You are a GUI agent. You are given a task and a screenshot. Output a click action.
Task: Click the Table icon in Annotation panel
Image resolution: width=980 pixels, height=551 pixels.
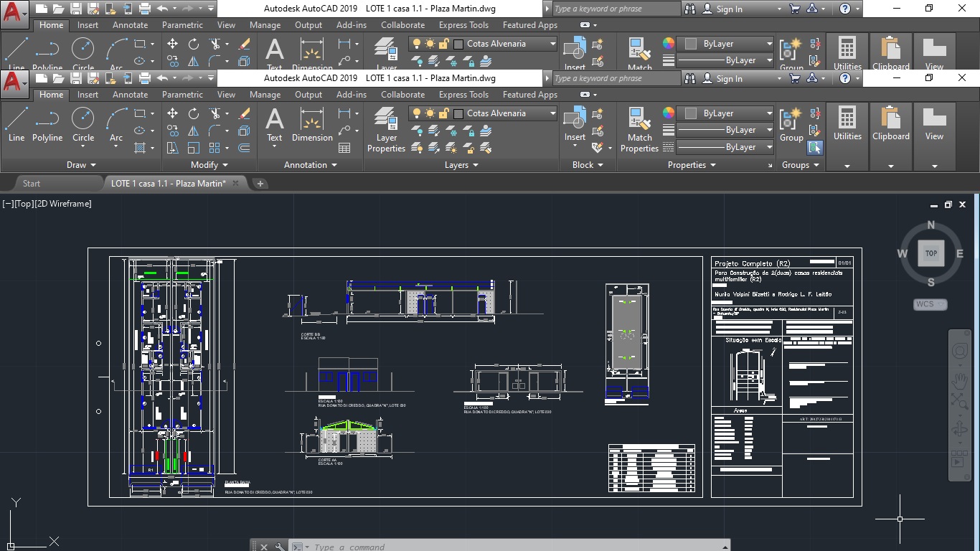(344, 148)
